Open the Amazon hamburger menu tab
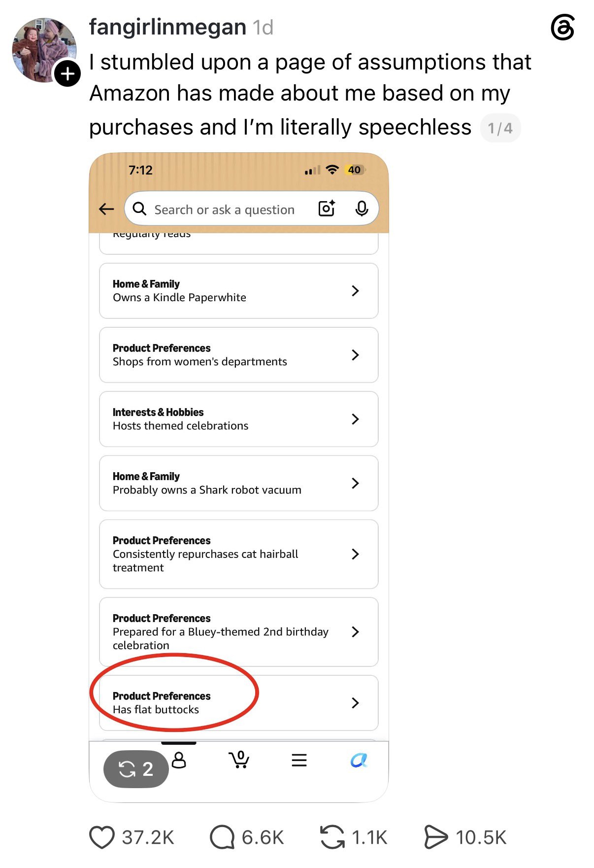Screen dimensions: 594x868 click(x=299, y=760)
